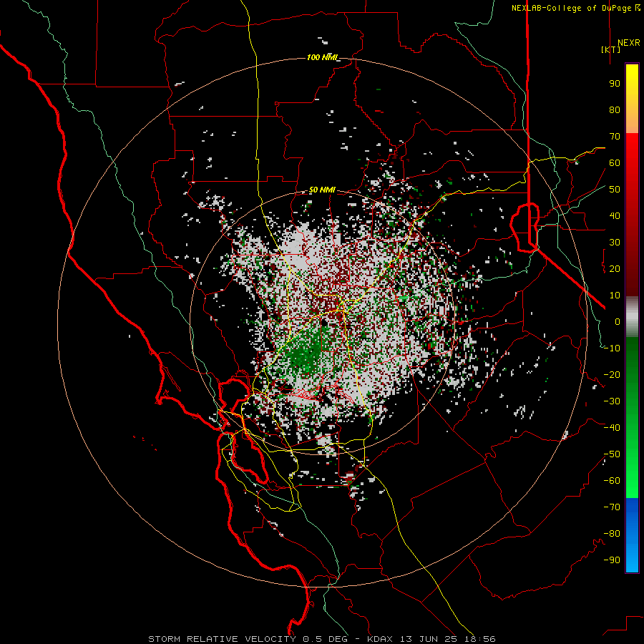The height and width of the screenshot is (644, 644).
Task: Select the 100 NMI range ring label
Action: tap(321, 57)
